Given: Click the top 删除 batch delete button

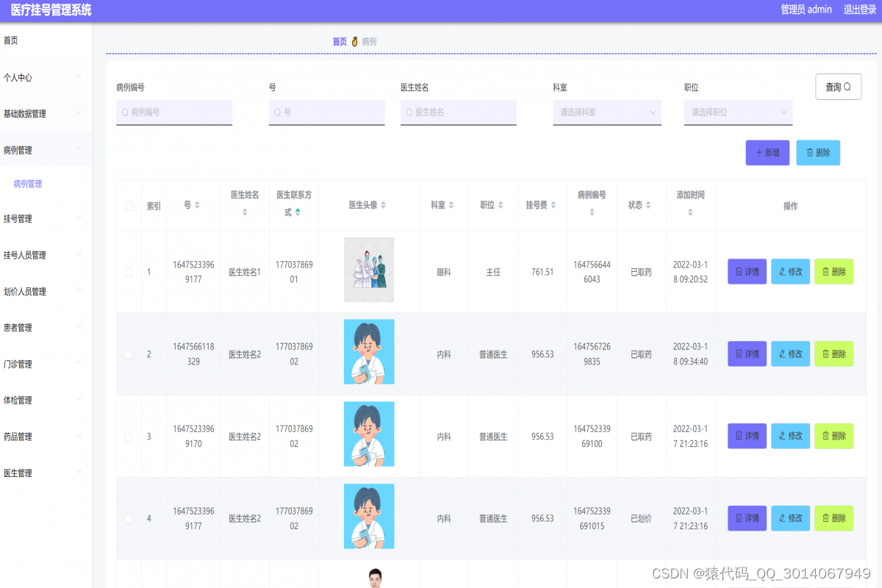Looking at the screenshot, I should pos(818,153).
